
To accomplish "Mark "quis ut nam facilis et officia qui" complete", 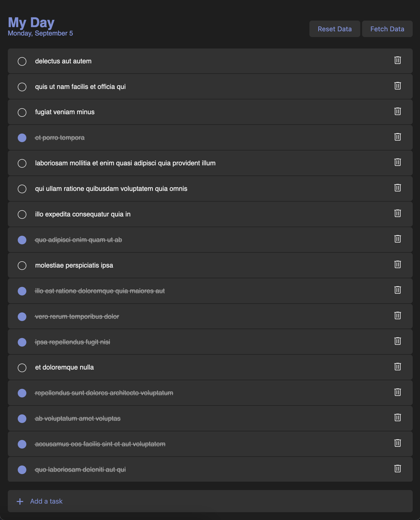I will 22,87.
